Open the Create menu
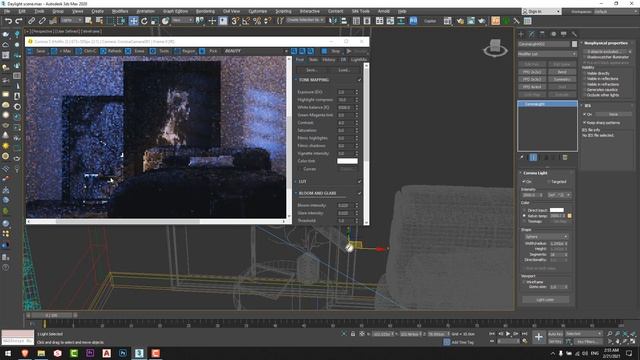Viewport: 640px width, 360px height. [x=97, y=11]
